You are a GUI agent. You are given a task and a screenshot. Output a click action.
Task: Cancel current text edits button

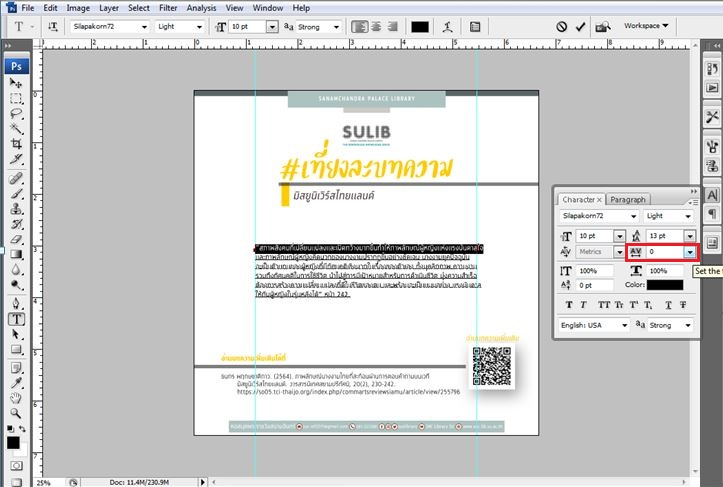click(x=562, y=27)
